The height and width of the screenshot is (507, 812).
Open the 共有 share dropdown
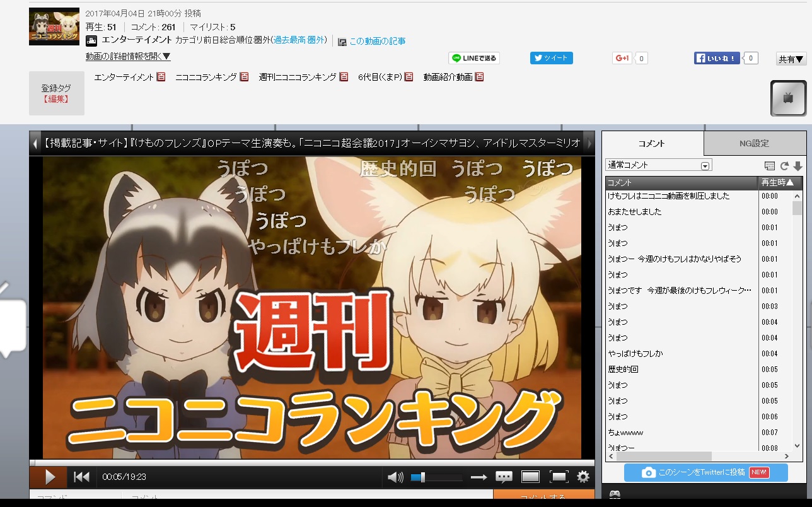click(791, 59)
